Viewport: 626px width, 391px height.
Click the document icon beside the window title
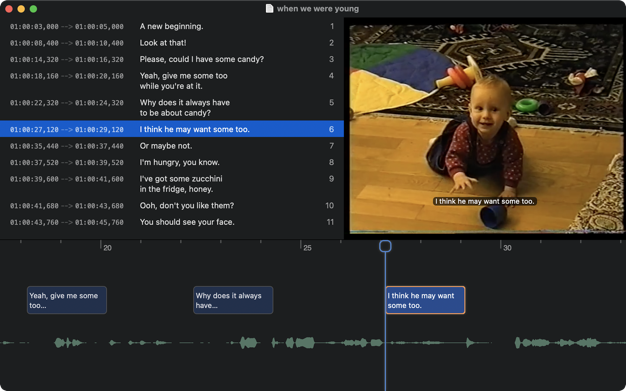pyautogui.click(x=269, y=8)
